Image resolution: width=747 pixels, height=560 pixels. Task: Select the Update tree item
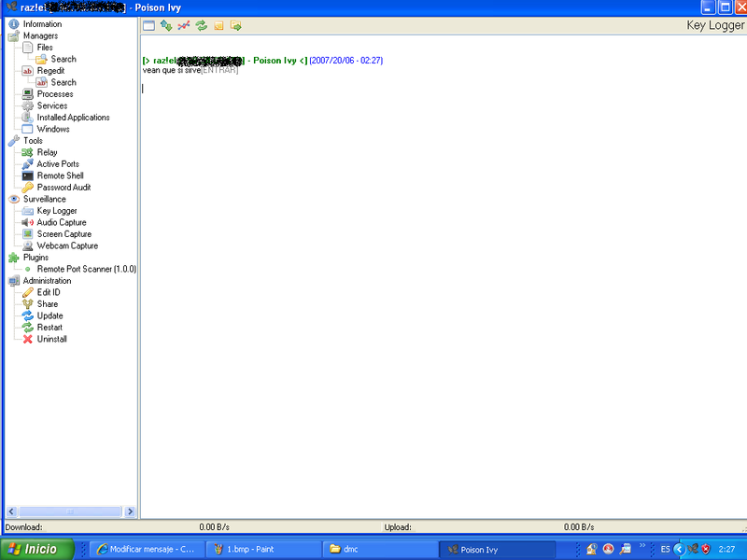click(x=50, y=315)
